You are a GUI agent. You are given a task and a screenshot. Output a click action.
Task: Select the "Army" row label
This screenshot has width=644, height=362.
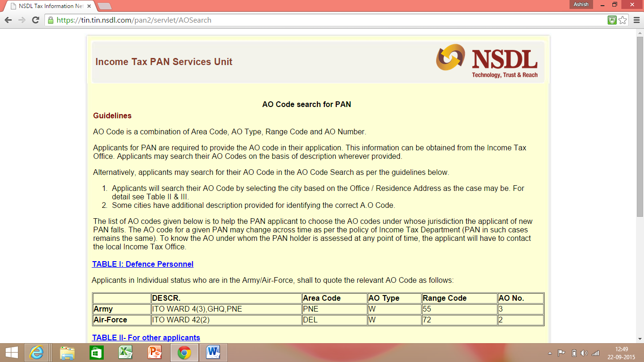click(122, 309)
